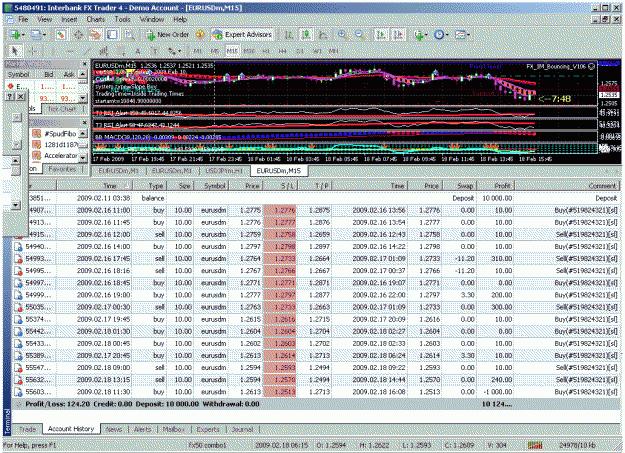Open the Tick Chart tab

[62, 108]
